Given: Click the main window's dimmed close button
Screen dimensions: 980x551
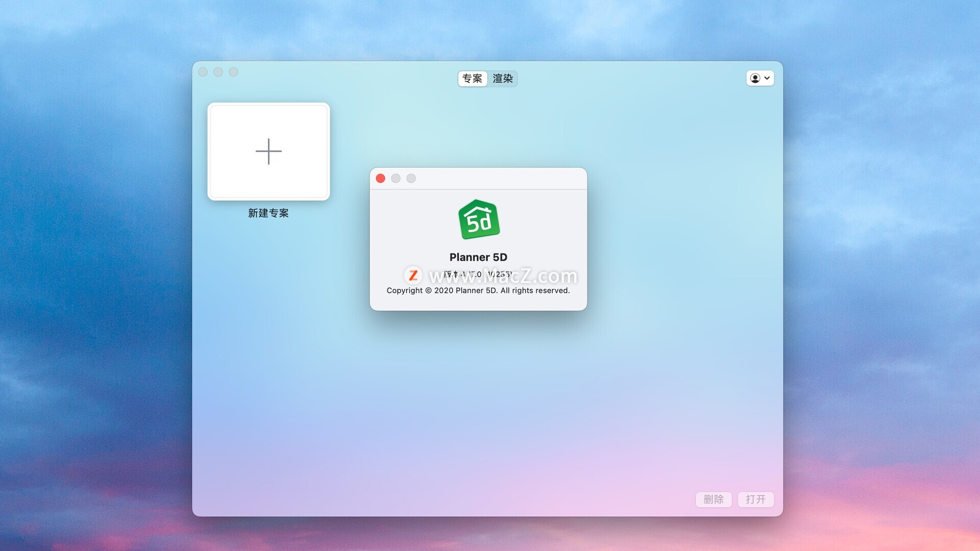Looking at the screenshot, I should (203, 72).
